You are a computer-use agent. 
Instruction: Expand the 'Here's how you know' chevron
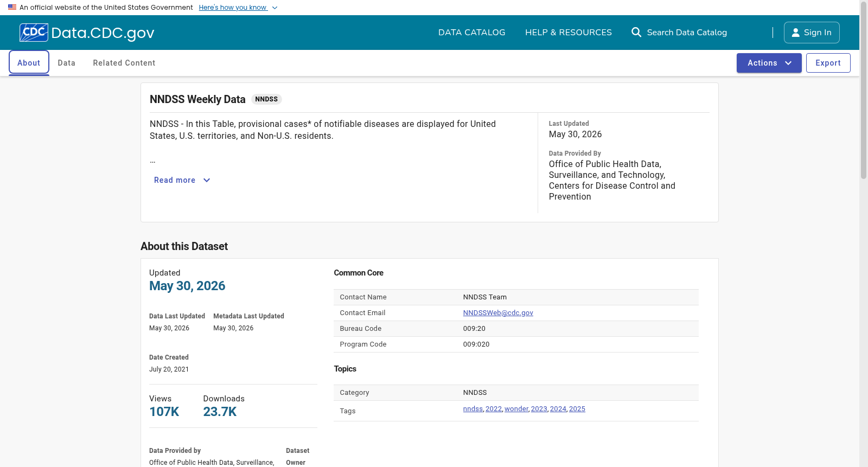point(275,8)
